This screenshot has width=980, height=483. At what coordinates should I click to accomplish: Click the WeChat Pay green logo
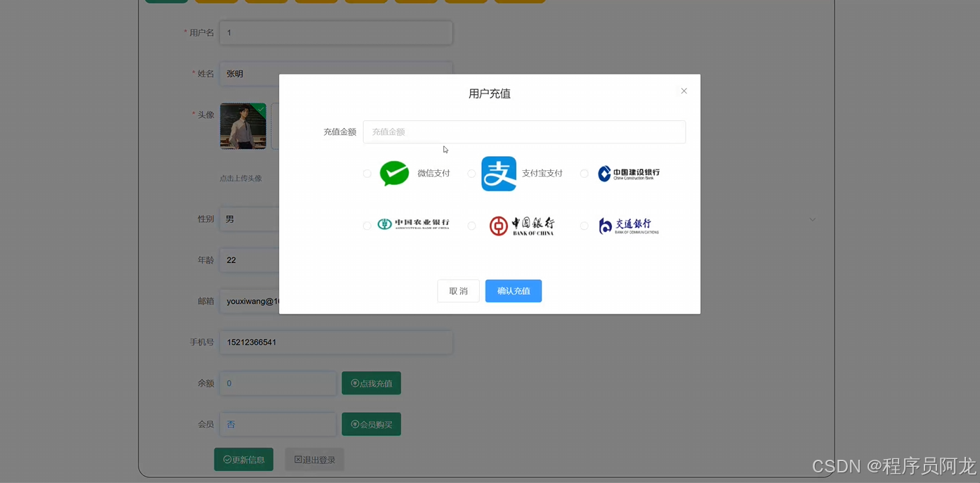point(394,173)
